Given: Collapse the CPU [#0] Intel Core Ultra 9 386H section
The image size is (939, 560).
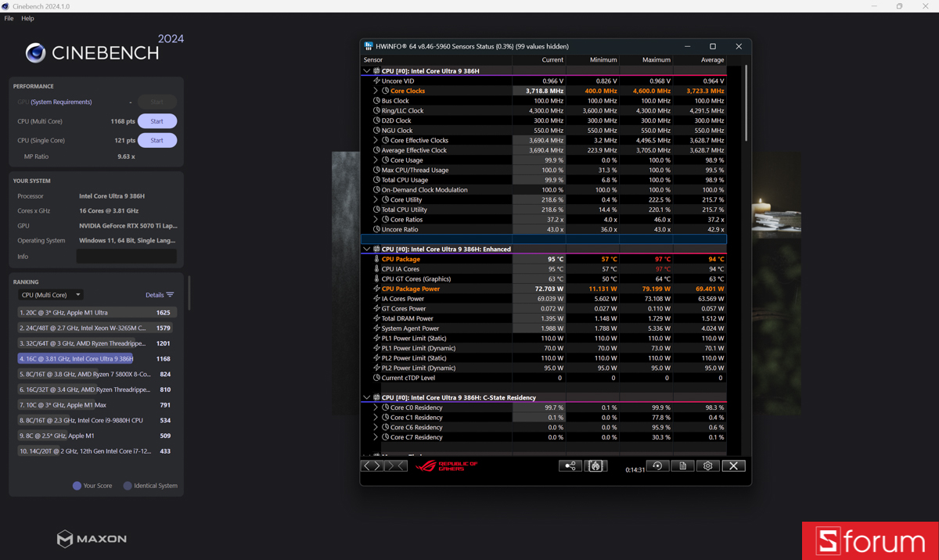Looking at the screenshot, I should coord(366,71).
